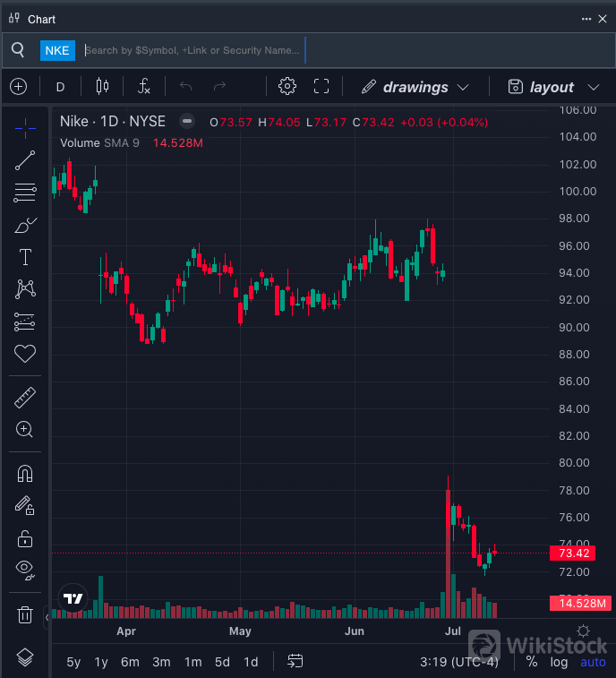Click the NKE symbol tag
This screenshot has height=678, width=616.
pyautogui.click(x=57, y=50)
